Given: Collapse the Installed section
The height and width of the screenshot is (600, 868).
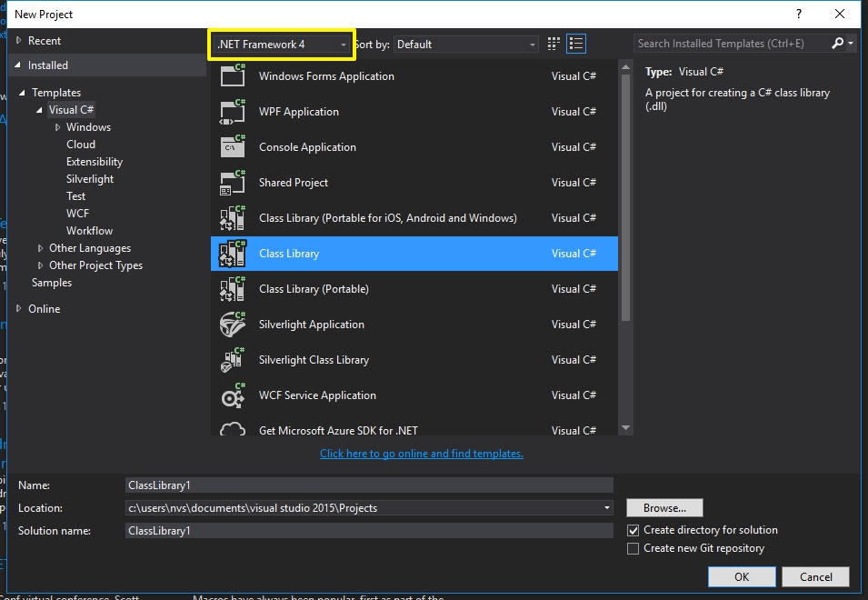Looking at the screenshot, I should coord(19,65).
